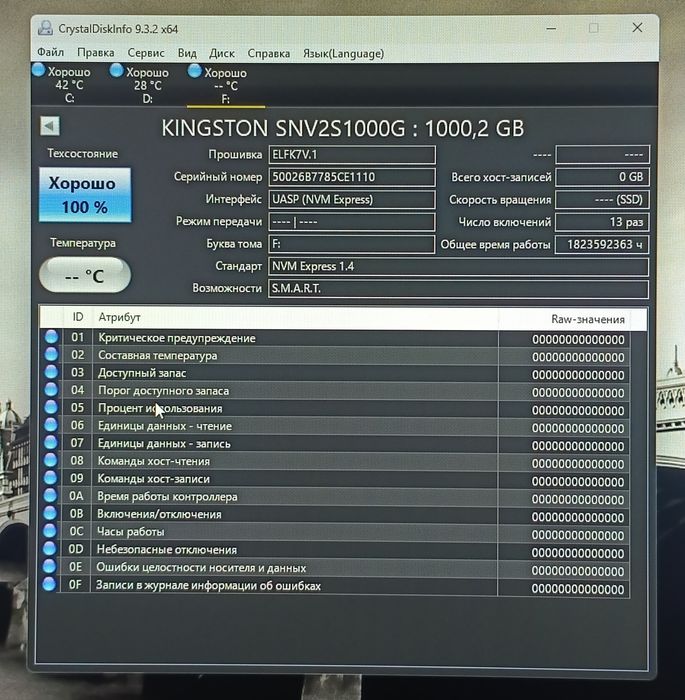Select row Часы работы
The height and width of the screenshot is (700, 685).
coord(336,533)
